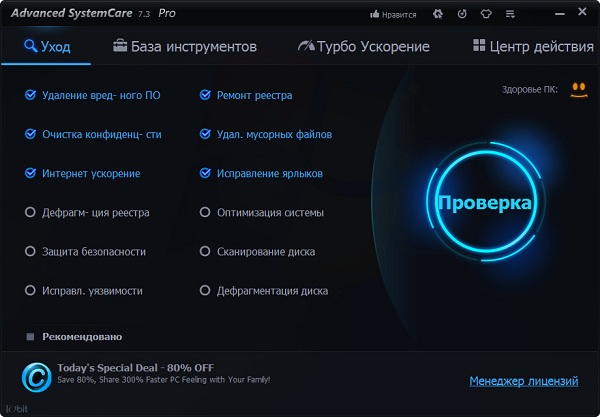Click the blue Advanced SystemCare deal icon
Viewport: 600px width, 417px height.
pos(36,378)
